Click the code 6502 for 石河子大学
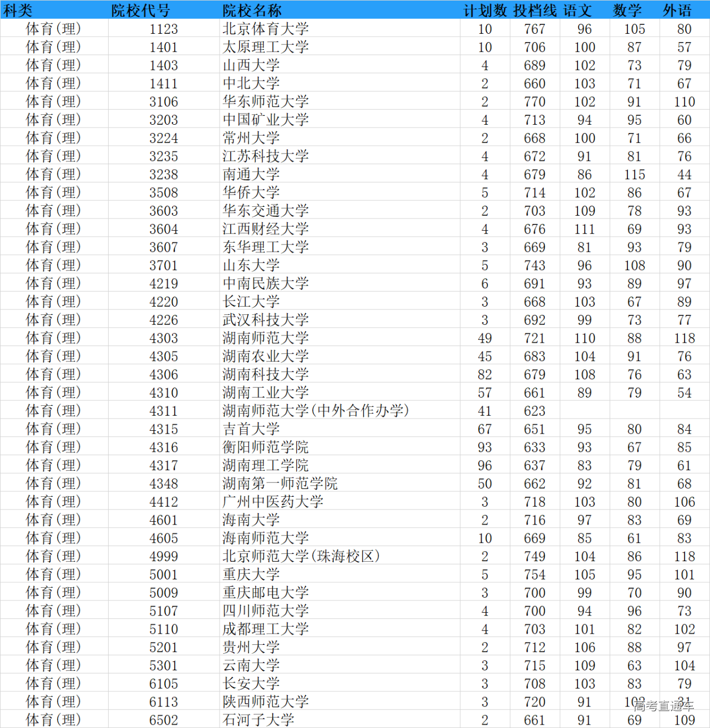Viewport: 710px width, 728px height. 165,720
